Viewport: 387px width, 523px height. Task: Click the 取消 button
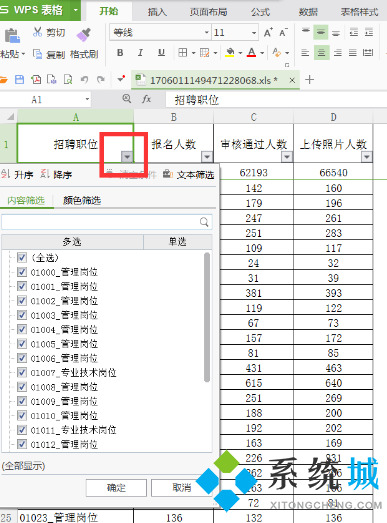tap(181, 488)
